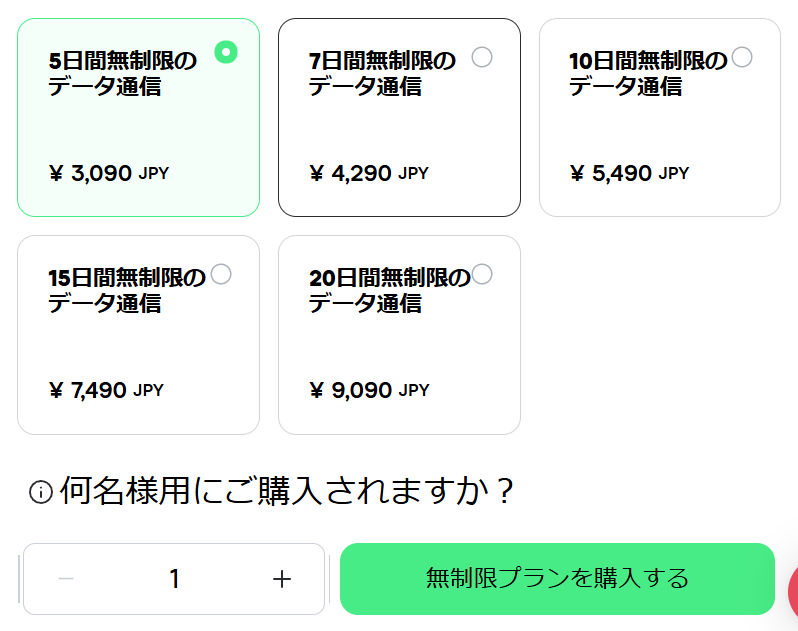The image size is (798, 631).
Task: Click the quantity field showing 1
Action: pos(175,579)
